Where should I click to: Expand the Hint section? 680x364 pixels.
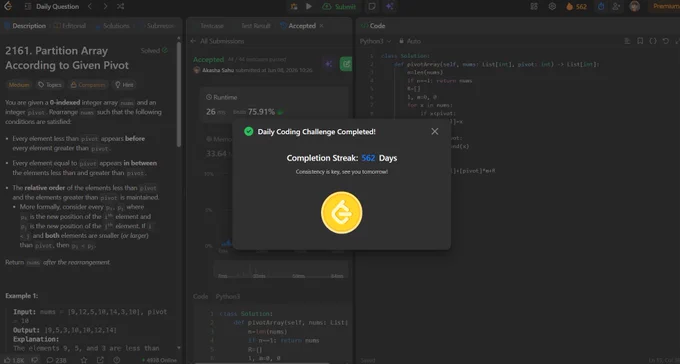tap(124, 85)
